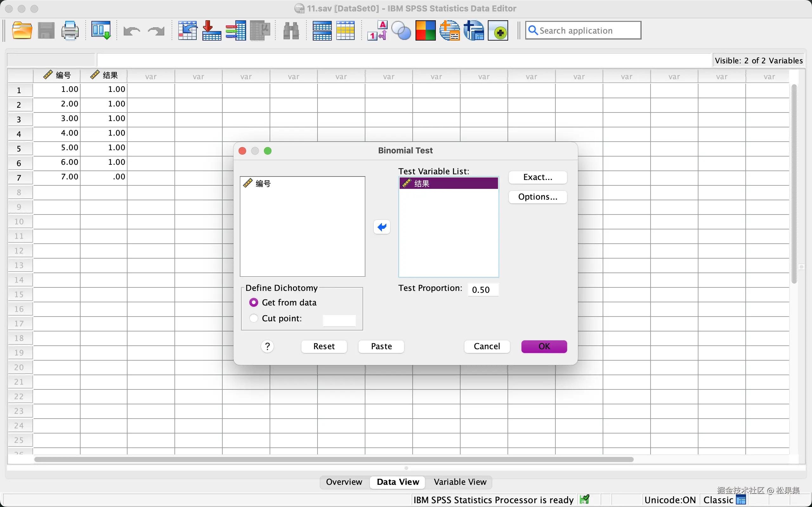The height and width of the screenshot is (507, 812).
Task: Open Find binoculars icon
Action: [x=291, y=30]
